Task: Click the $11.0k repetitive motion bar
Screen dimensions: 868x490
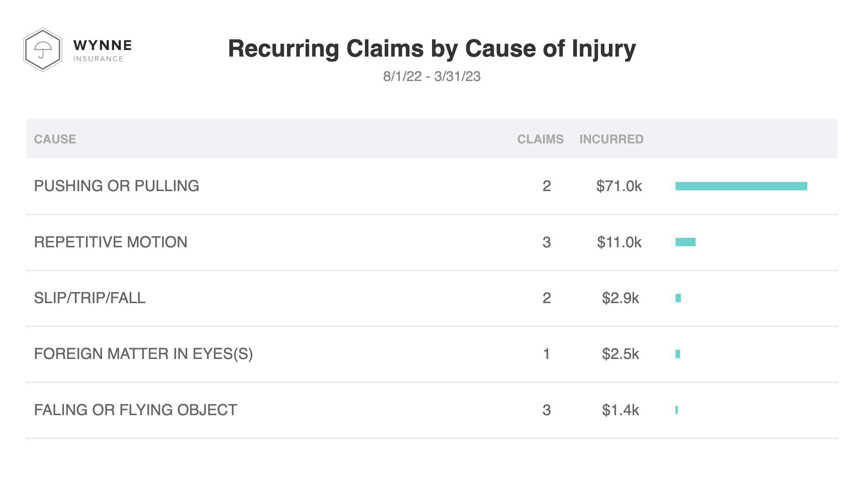Action: click(685, 242)
